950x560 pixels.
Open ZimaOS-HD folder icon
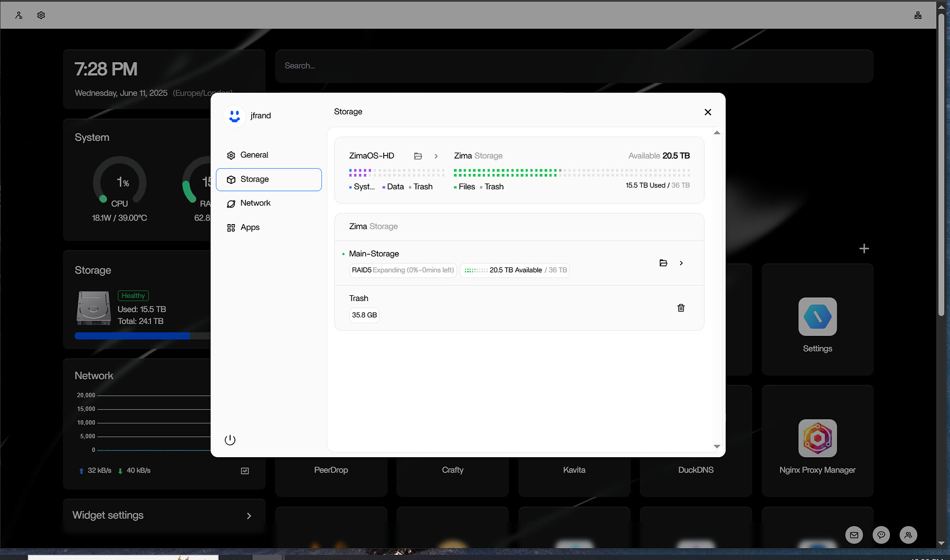pyautogui.click(x=418, y=156)
